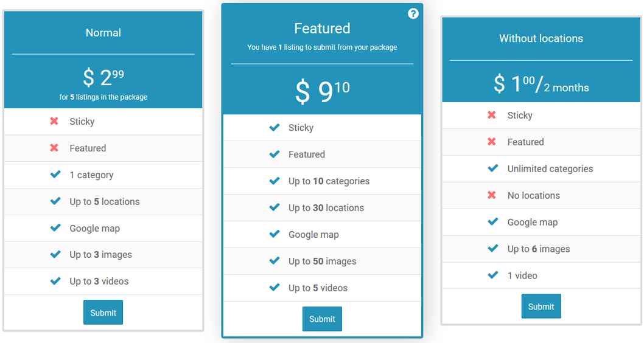Viewport: 644px width, 343px height.
Task: Select the Featured plan heading
Action: pos(322,29)
